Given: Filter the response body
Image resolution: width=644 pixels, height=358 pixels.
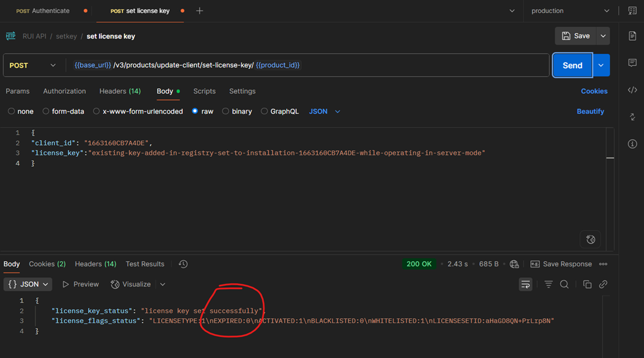Looking at the screenshot, I should coord(548,284).
